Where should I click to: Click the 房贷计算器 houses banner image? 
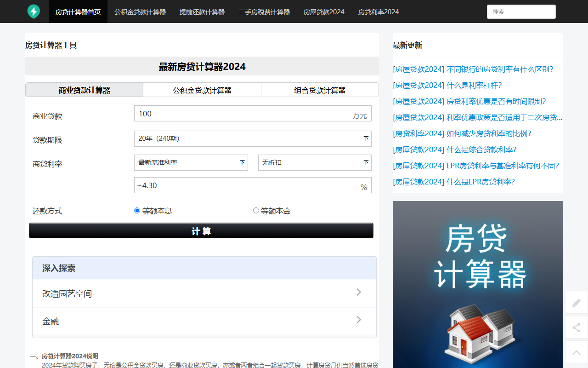pos(478,284)
